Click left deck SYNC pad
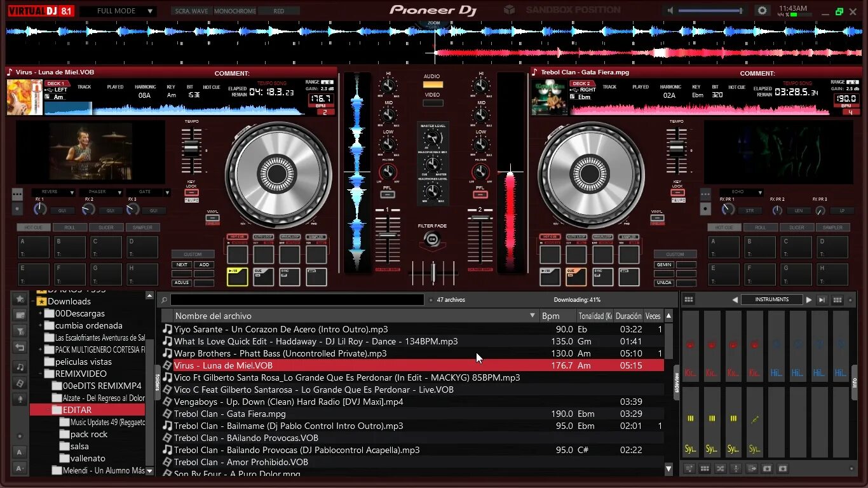 tap(290, 277)
